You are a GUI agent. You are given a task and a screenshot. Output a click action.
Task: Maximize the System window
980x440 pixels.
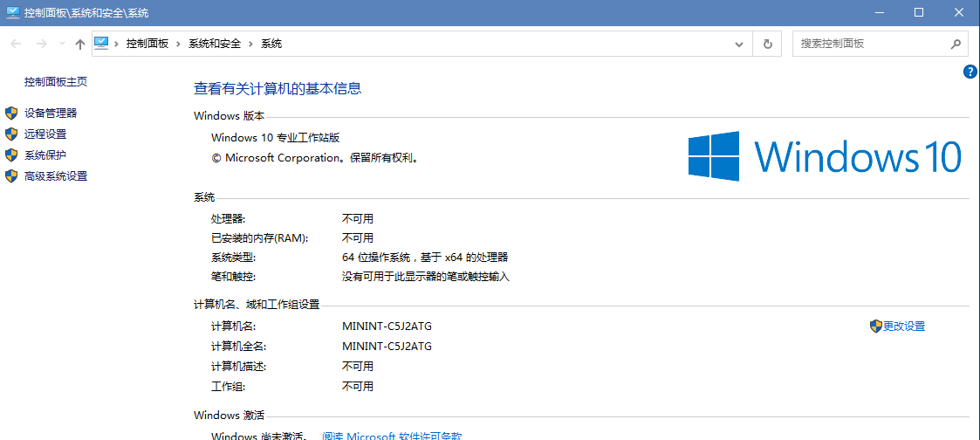[918, 12]
